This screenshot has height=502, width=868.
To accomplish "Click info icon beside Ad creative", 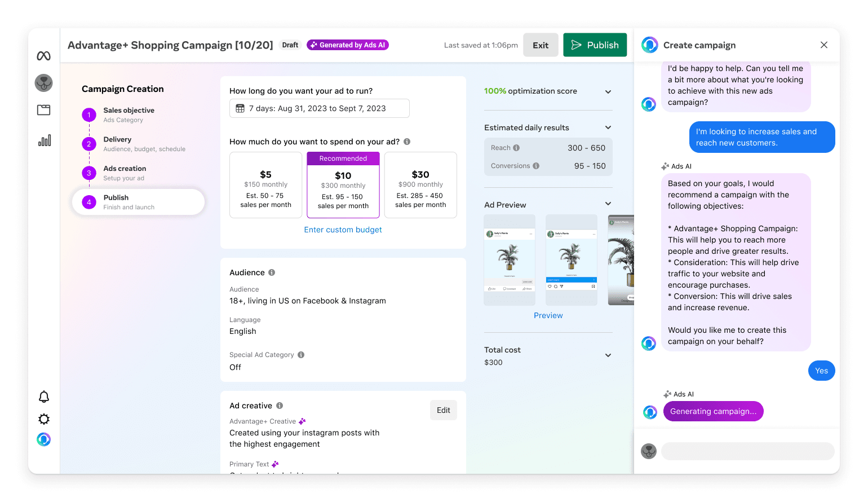I will pyautogui.click(x=280, y=406).
